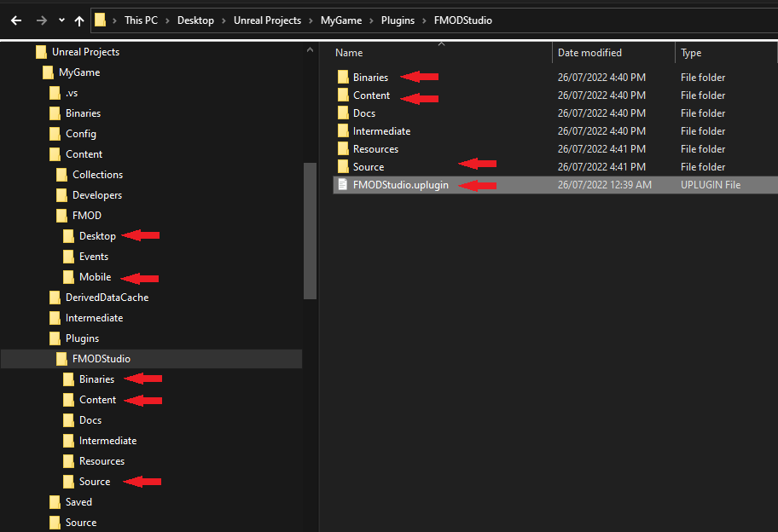Navigate to This PC breadcrumb
Screen dimensions: 778x532
[141, 20]
